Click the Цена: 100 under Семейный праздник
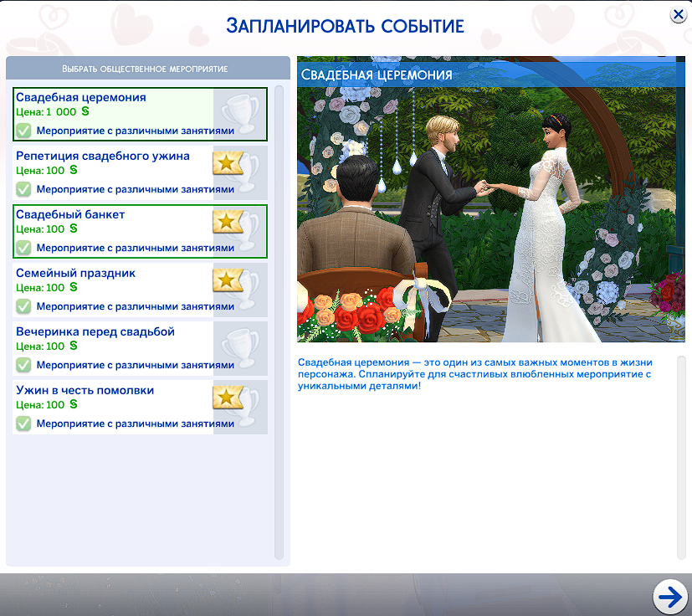The image size is (692, 616). point(47,287)
